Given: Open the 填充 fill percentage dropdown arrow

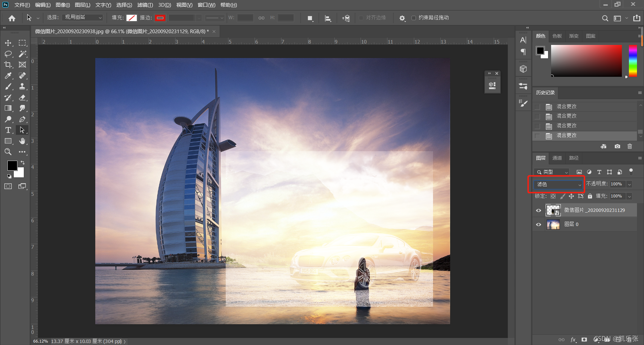Looking at the screenshot, I should (630, 196).
